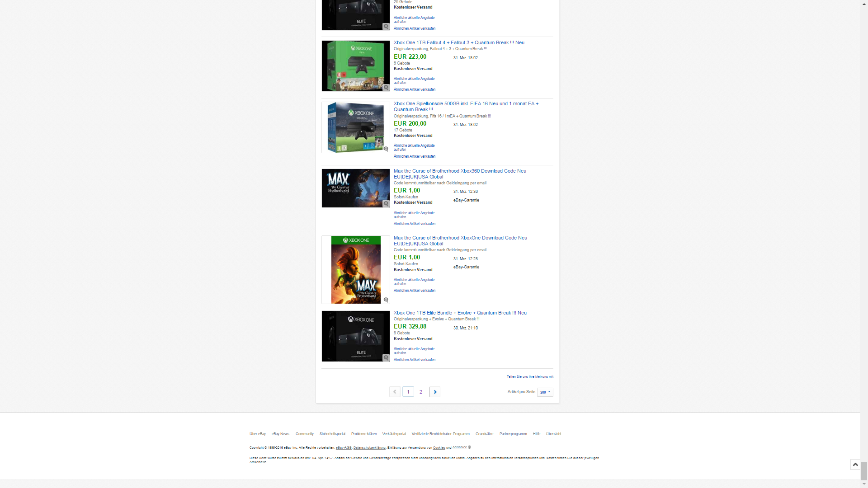This screenshot has height=488, width=868.
Task: Open Hilfe footer link
Action: tap(537, 434)
